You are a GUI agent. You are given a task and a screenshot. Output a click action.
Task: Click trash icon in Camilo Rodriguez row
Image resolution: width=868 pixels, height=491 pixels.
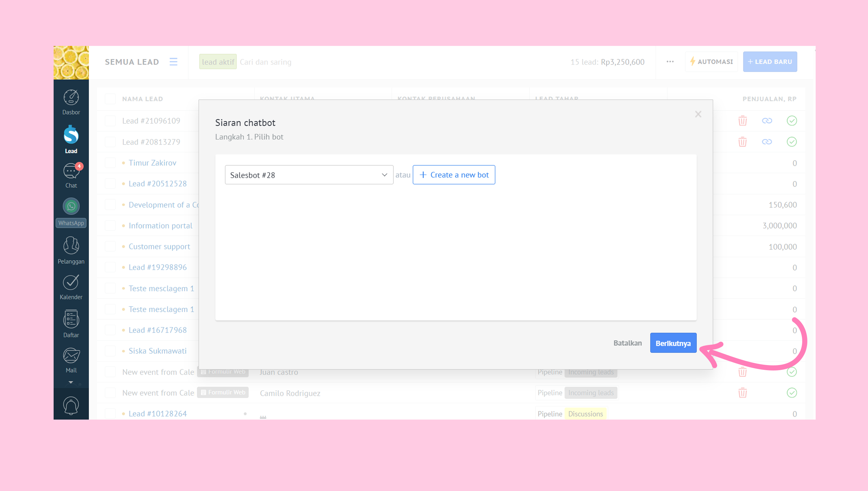(743, 393)
